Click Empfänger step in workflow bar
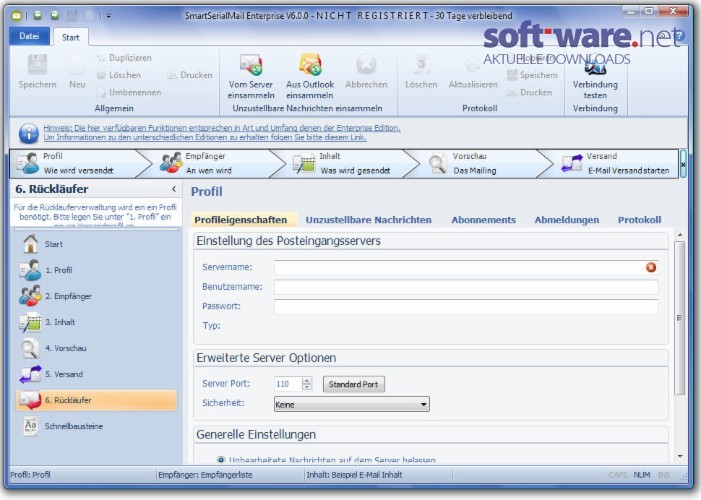The image size is (701, 500). coord(215,163)
